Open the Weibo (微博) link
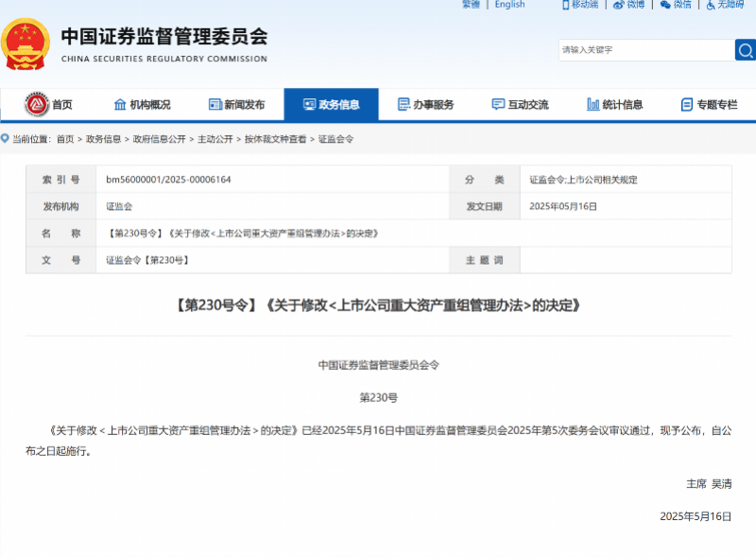 click(629, 5)
